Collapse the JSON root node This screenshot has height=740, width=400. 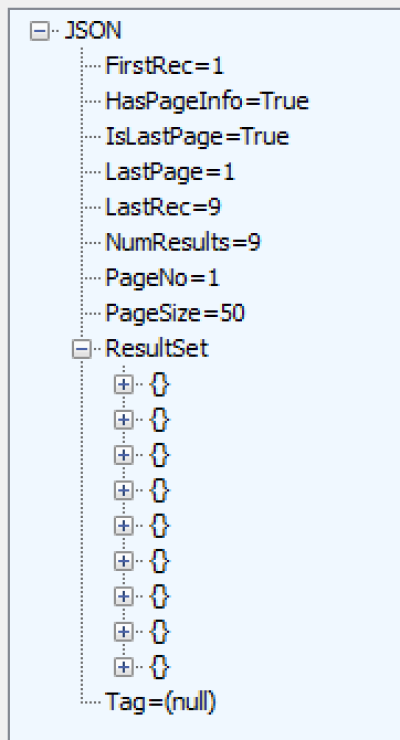pos(40,31)
